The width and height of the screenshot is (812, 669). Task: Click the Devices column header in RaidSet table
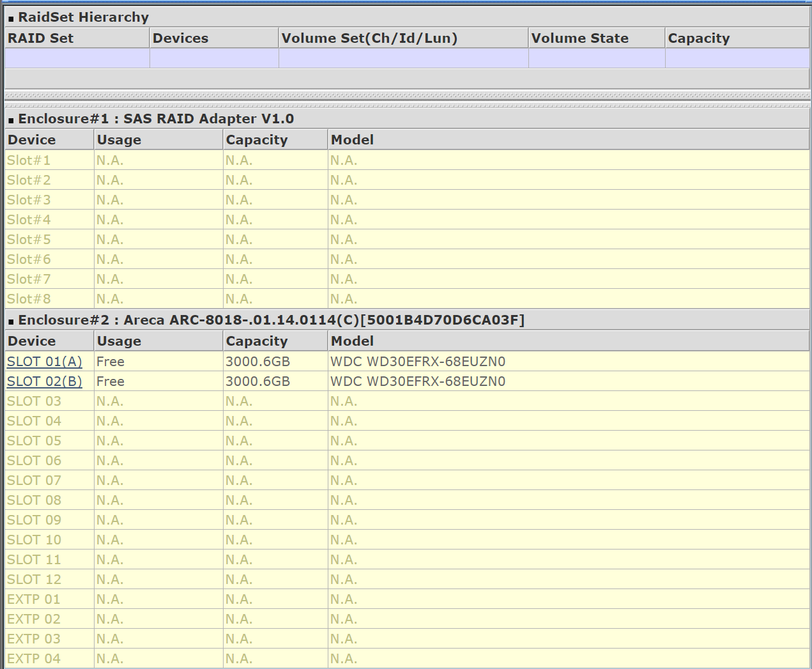pyautogui.click(x=181, y=38)
